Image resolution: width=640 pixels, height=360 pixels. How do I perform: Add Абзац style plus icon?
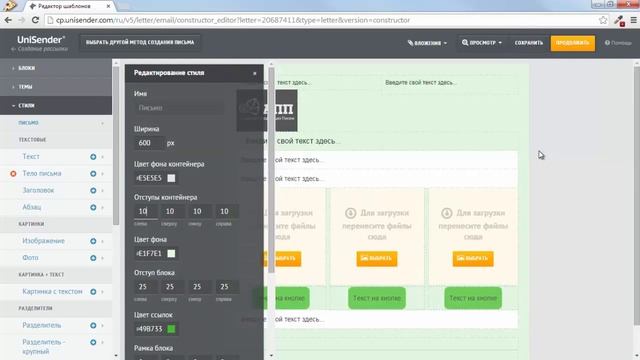(93, 207)
